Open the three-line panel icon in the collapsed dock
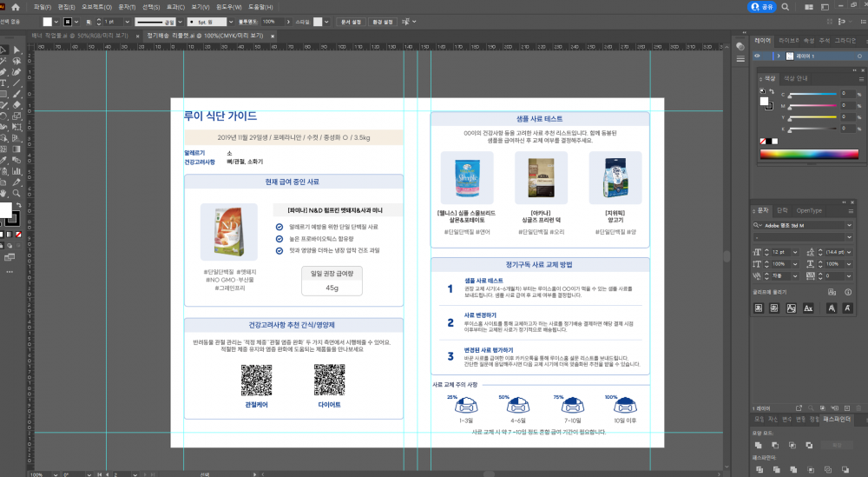Screen dimensions: 868x477 740,59
